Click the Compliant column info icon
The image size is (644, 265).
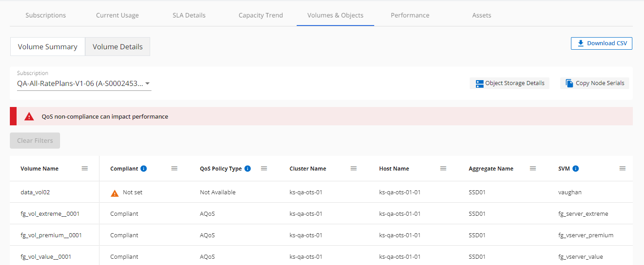[x=143, y=169]
